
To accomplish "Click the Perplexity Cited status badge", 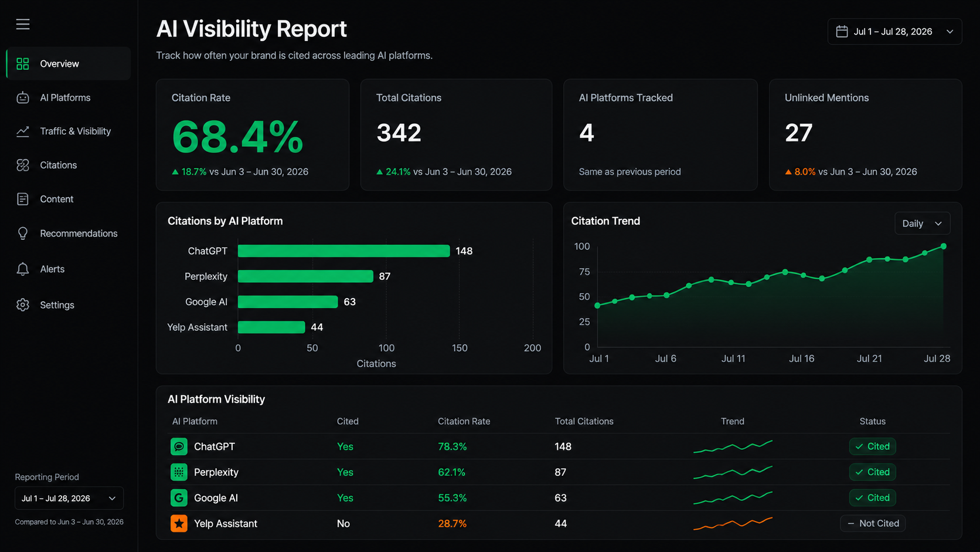I will (x=872, y=472).
